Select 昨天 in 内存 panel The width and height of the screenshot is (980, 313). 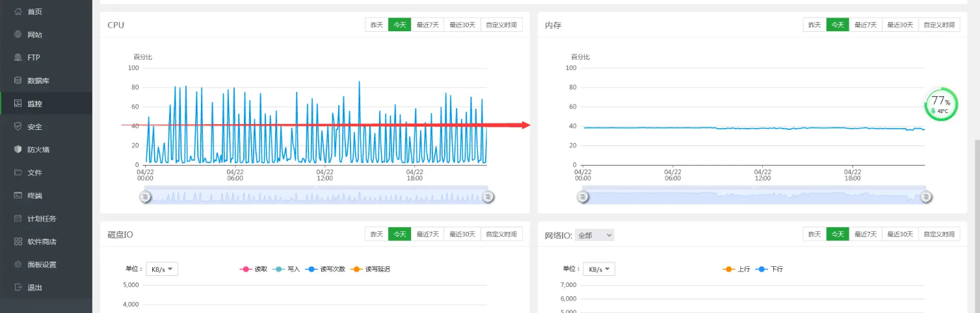pos(814,25)
